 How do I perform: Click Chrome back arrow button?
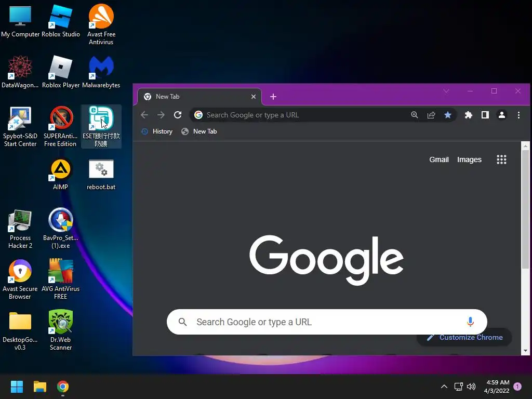(x=144, y=115)
